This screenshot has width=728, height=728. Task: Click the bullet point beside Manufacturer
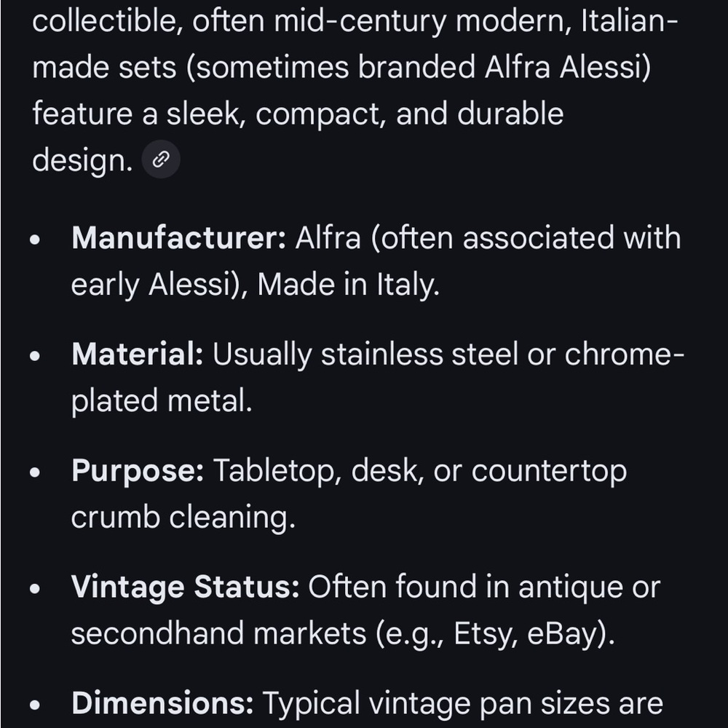pos(35,240)
